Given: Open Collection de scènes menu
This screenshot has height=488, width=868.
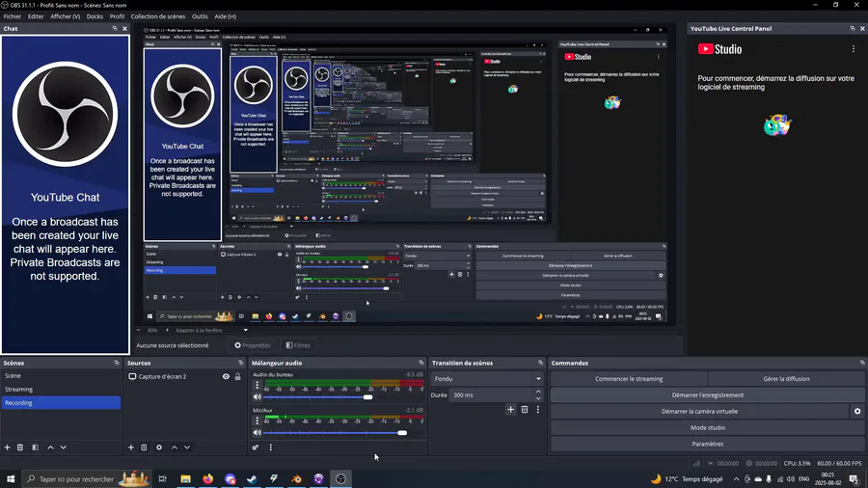Looking at the screenshot, I should click(x=158, y=16).
